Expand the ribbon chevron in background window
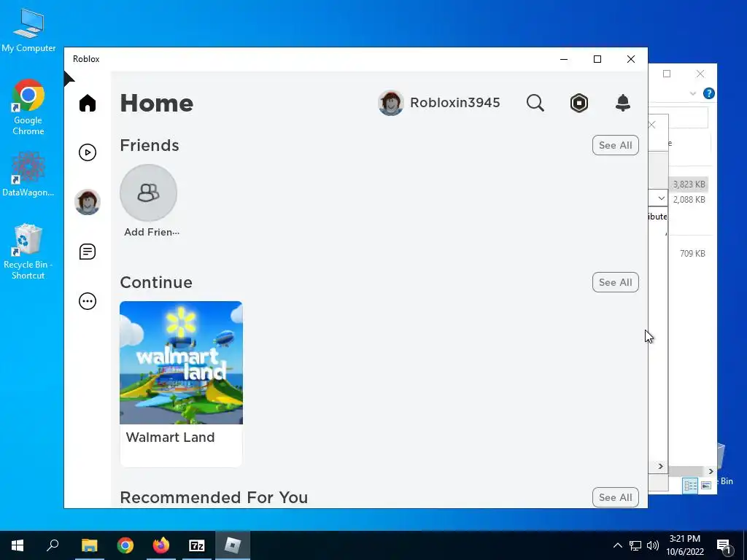The height and width of the screenshot is (560, 747). (693, 93)
